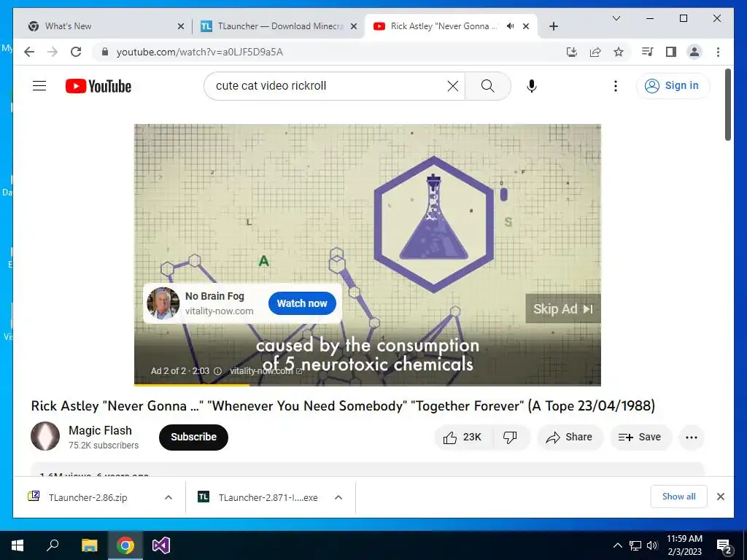
Task: Click the Sign in button
Action: (673, 86)
